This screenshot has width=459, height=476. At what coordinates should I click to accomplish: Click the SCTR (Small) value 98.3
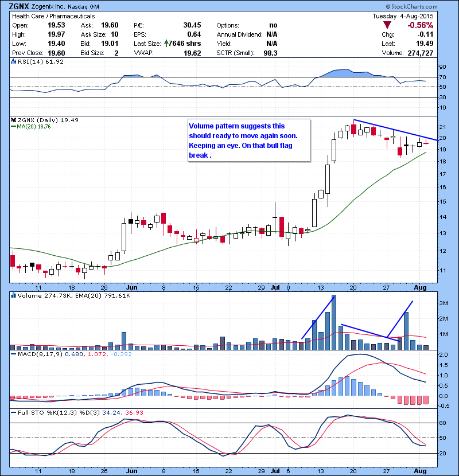coord(270,53)
